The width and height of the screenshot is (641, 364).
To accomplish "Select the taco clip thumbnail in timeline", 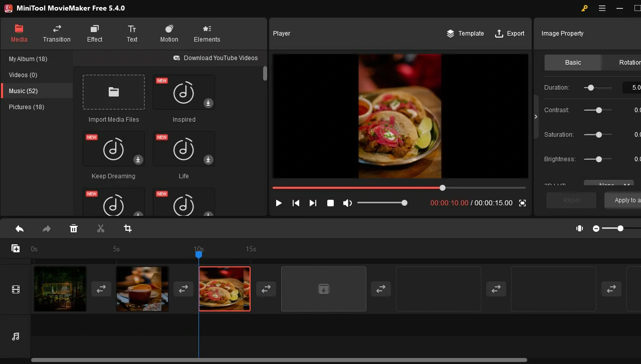I will point(225,289).
